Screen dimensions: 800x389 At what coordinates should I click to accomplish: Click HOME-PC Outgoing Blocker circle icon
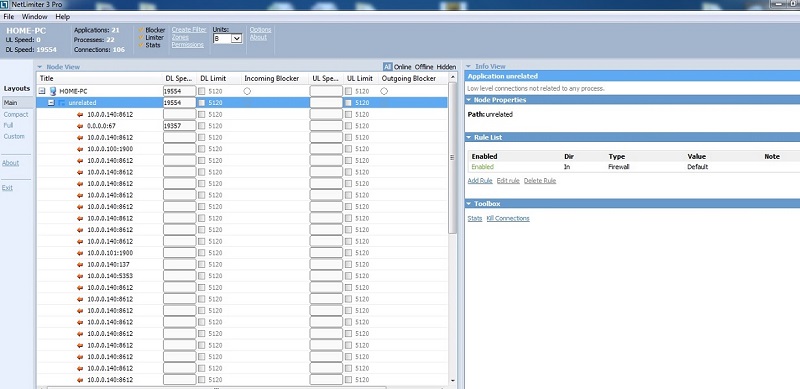tap(384, 91)
